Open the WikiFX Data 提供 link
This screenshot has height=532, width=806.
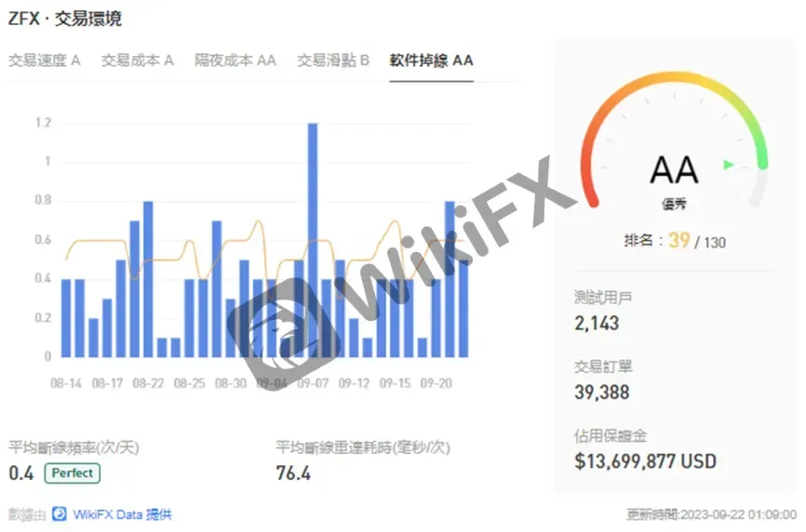click(122, 514)
